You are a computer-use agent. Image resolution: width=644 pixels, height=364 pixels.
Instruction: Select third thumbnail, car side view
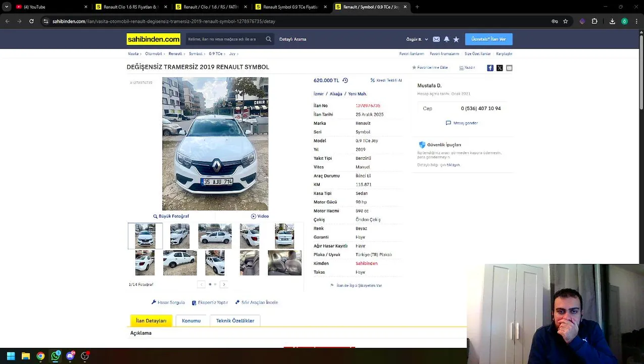215,236
